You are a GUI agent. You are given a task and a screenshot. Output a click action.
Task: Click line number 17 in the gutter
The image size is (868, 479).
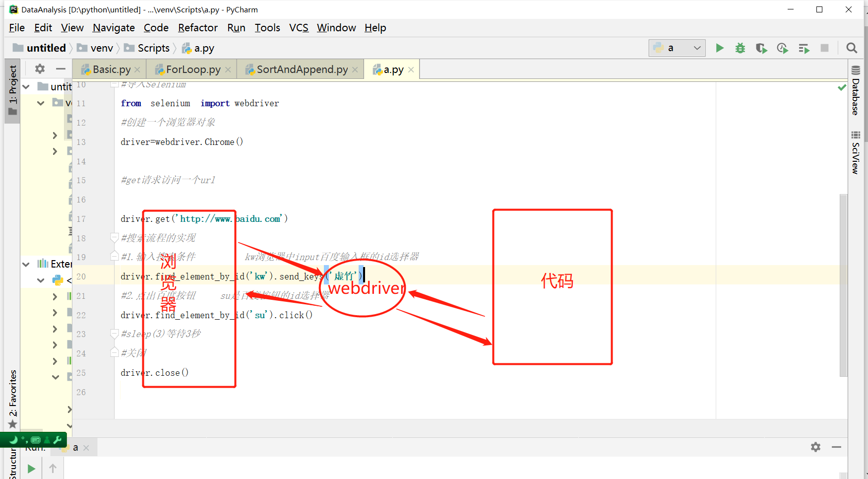pyautogui.click(x=81, y=219)
